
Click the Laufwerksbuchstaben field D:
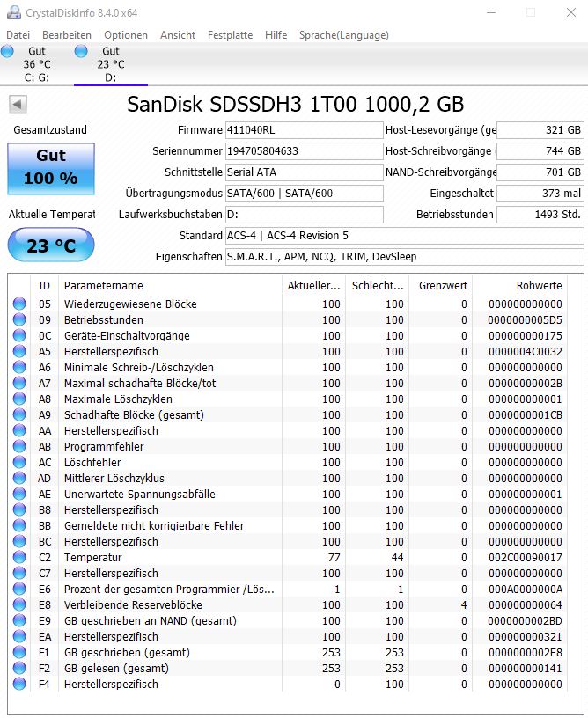pos(304,215)
